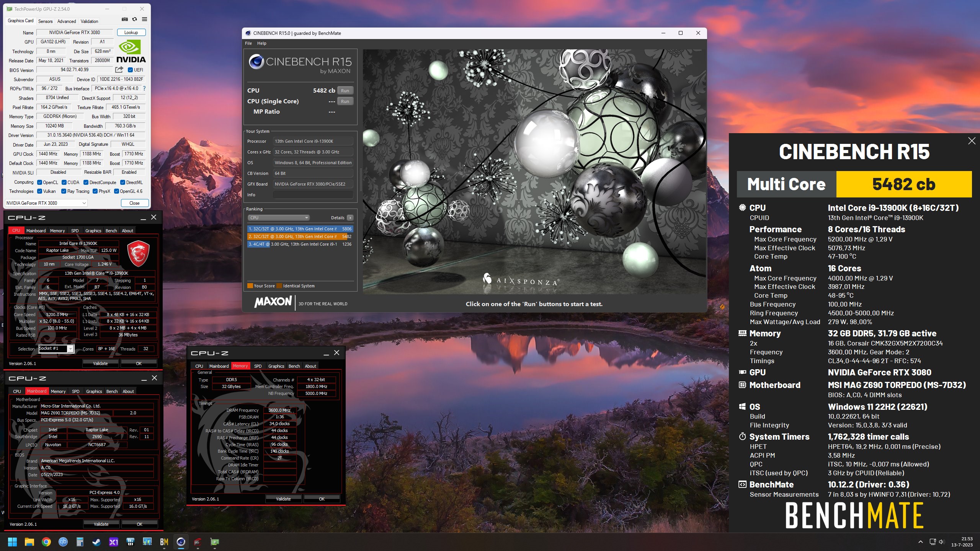Click the Cinebench ranking Details arrow icon
Image resolution: width=980 pixels, height=551 pixels.
(350, 218)
